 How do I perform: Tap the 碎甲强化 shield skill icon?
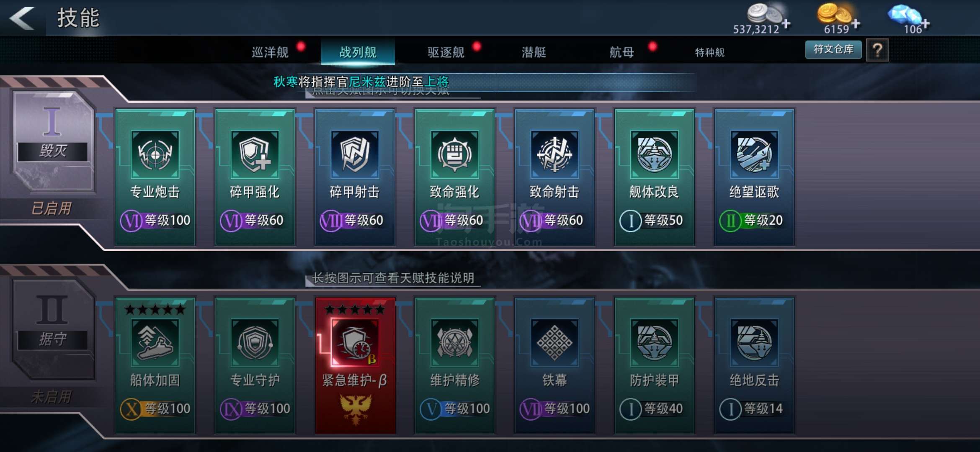(x=255, y=154)
